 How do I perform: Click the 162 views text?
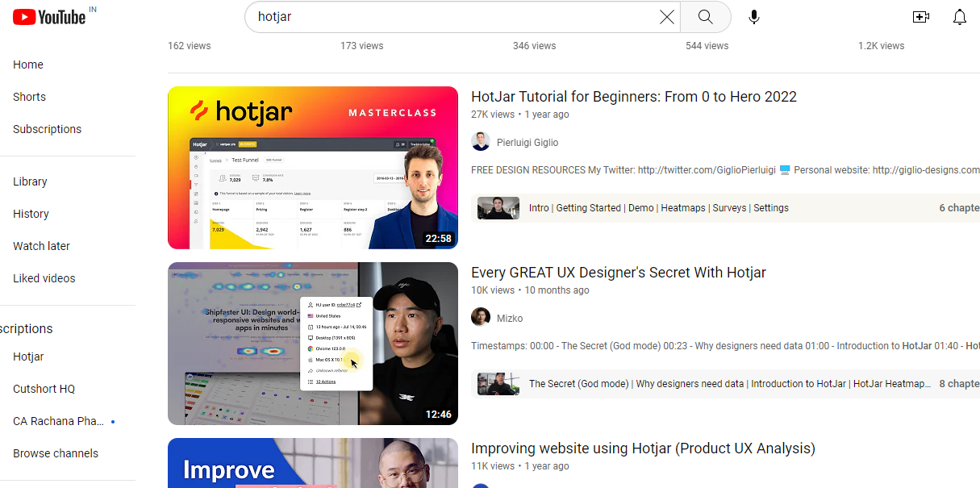[190, 46]
